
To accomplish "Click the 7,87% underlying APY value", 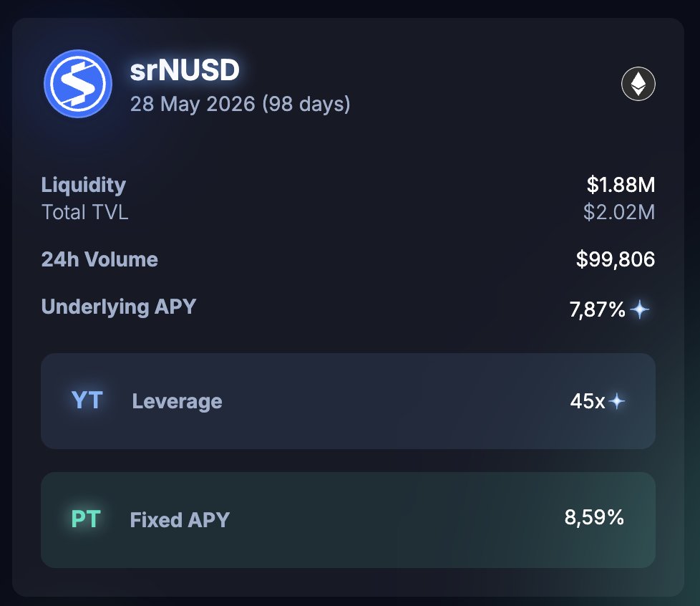I will [598, 309].
